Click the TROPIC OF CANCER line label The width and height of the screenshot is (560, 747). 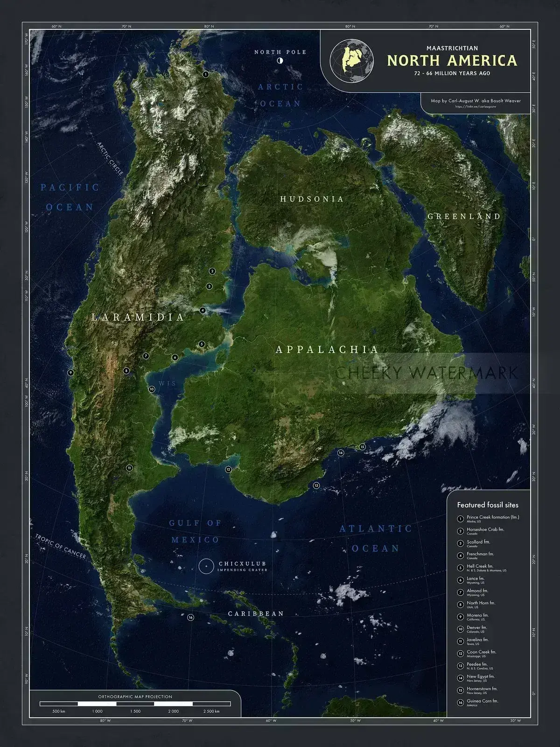[x=61, y=546]
